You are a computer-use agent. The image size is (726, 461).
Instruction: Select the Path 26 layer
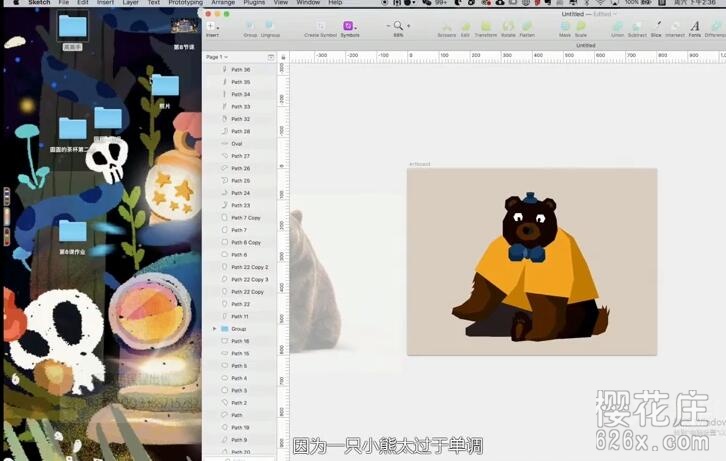(x=240, y=168)
